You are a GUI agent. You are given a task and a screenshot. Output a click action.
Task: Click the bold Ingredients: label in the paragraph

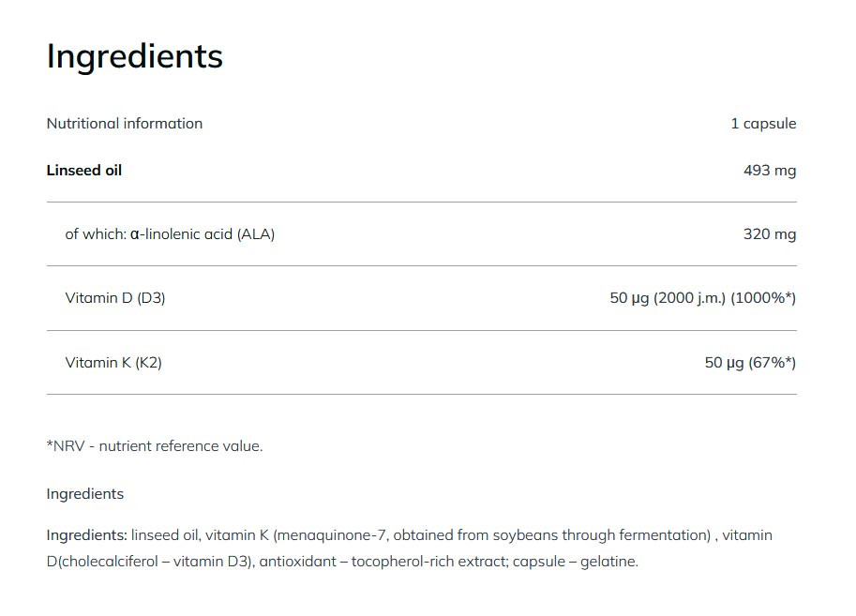click(x=86, y=535)
